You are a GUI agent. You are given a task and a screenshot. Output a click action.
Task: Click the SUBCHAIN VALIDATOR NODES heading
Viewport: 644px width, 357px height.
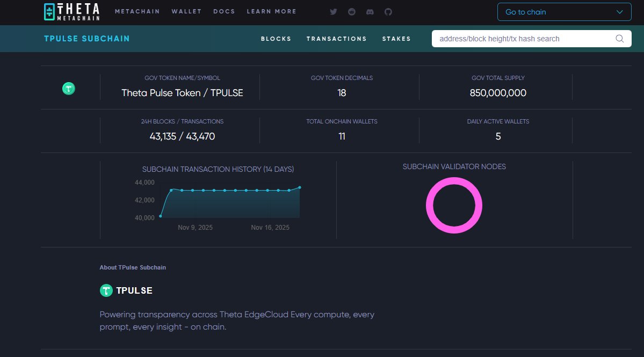tap(454, 166)
